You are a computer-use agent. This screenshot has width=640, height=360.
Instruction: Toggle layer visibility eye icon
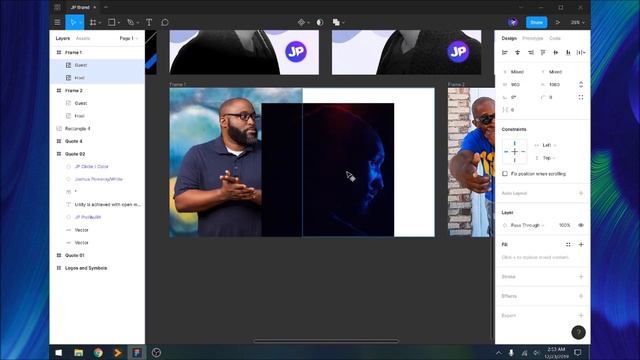click(581, 225)
